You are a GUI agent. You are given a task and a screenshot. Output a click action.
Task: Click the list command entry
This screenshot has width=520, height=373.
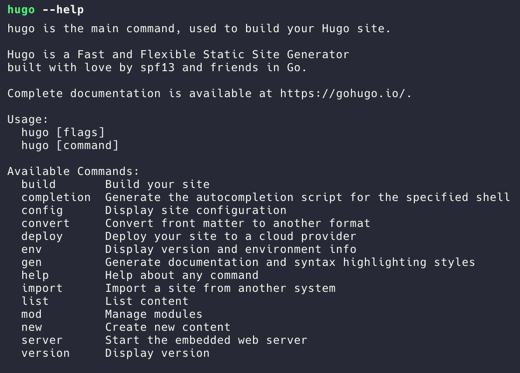tap(35, 301)
